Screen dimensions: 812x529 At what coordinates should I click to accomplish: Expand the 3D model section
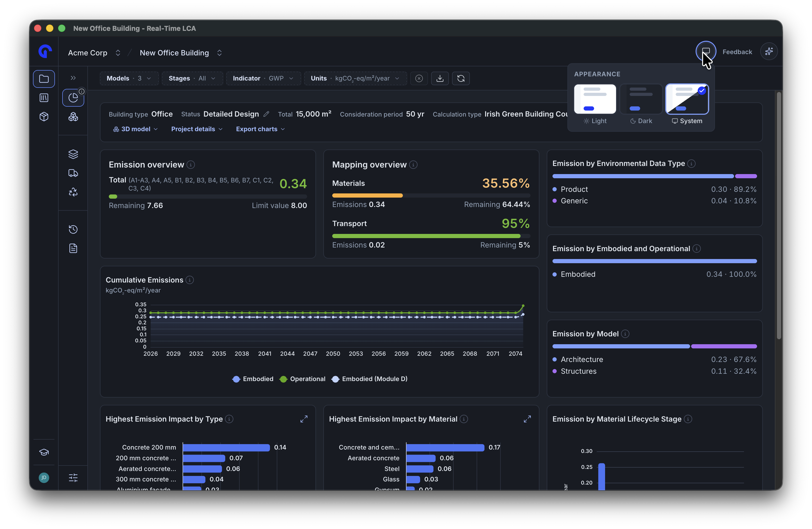(x=135, y=129)
